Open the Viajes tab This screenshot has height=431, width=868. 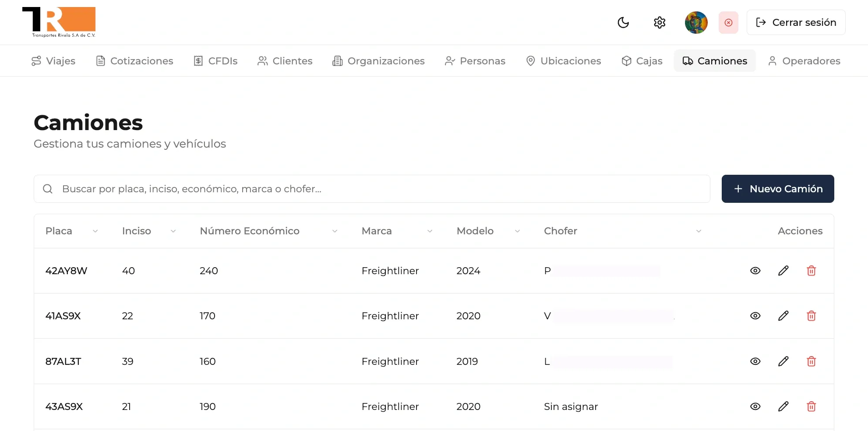pyautogui.click(x=53, y=61)
